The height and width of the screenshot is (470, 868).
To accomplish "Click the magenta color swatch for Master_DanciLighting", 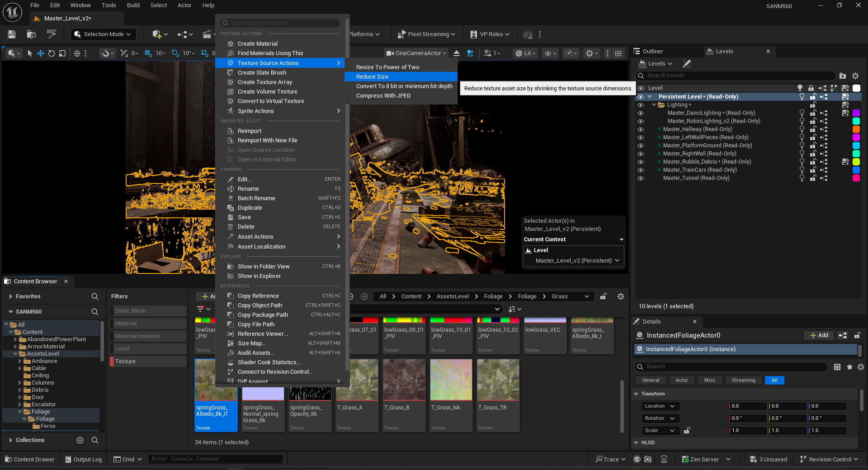I will 856,113.
